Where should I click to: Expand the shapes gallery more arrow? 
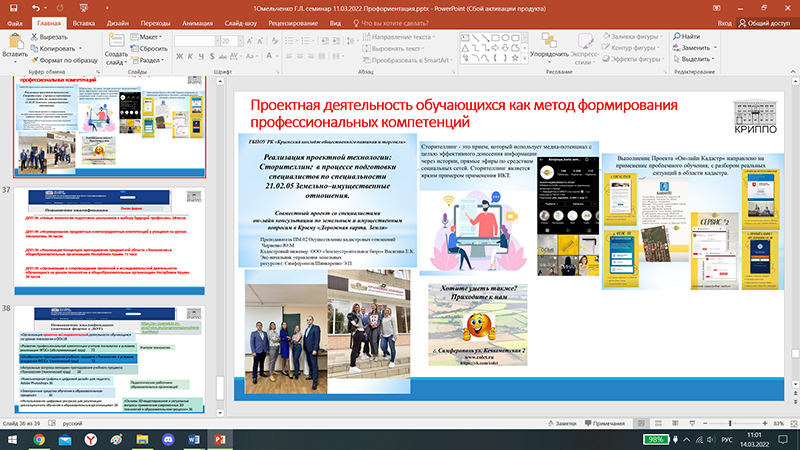[x=524, y=59]
